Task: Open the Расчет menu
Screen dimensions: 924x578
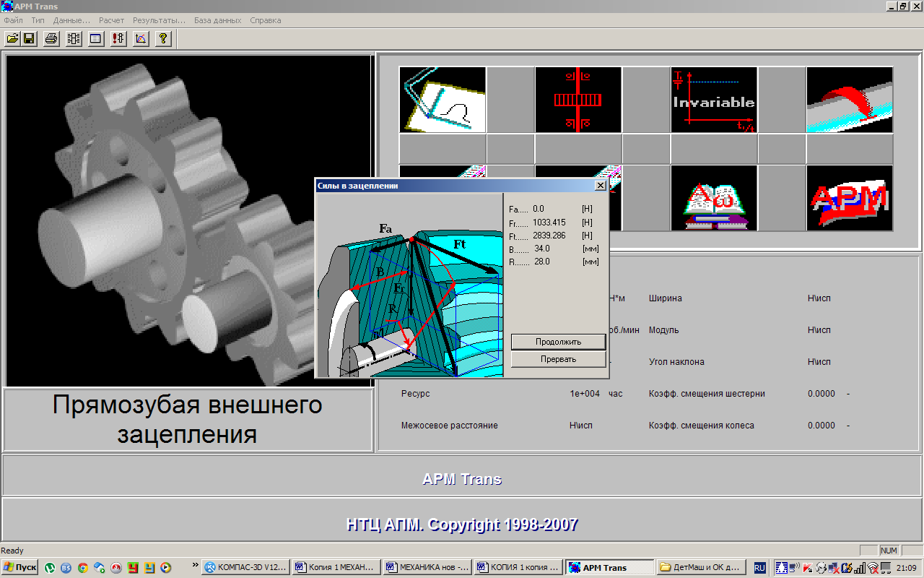Action: pos(111,20)
